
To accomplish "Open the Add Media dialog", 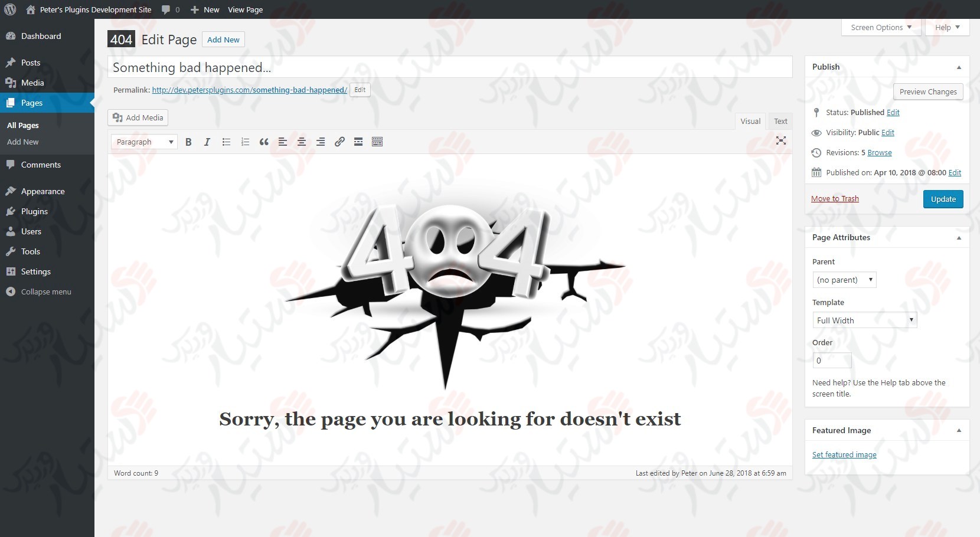I will [x=138, y=117].
